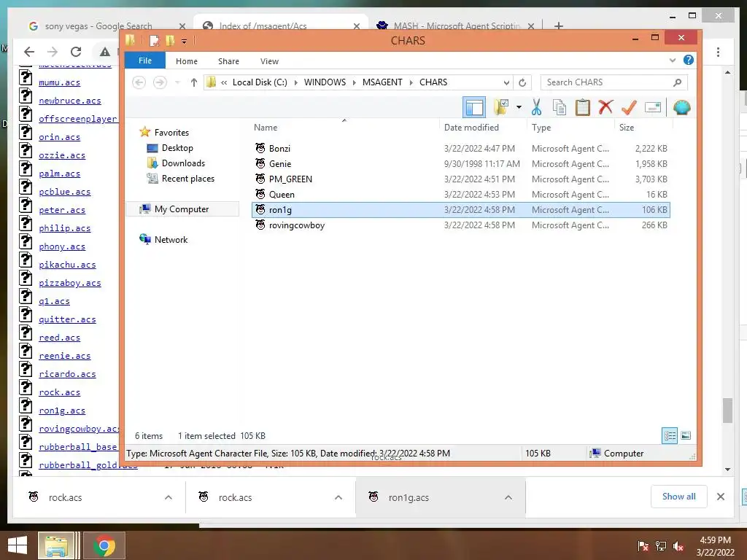
Task: Click the Properties icon in quick access toolbar
Action: pyautogui.click(x=154, y=41)
